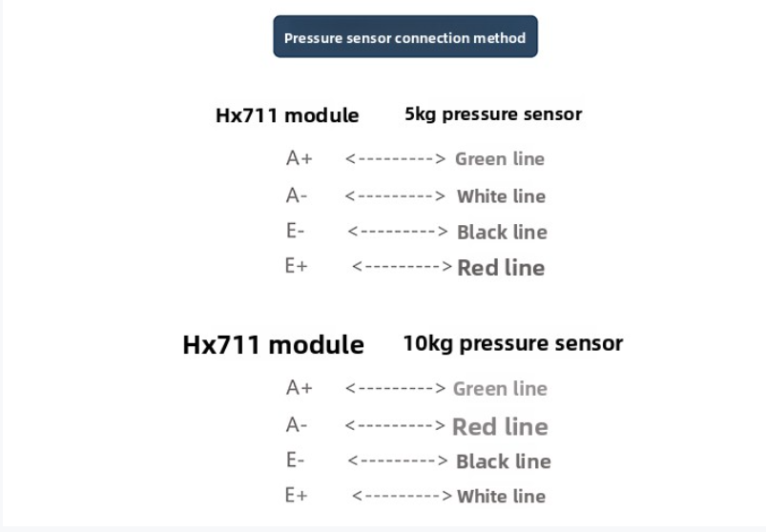This screenshot has height=532, width=766.
Task: Click the 10kg pressure sensor heading
Action: (513, 343)
